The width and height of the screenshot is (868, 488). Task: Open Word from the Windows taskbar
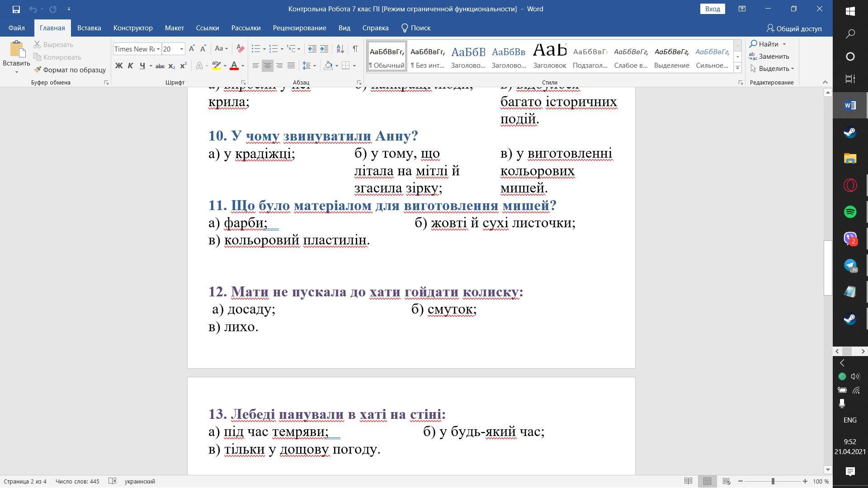point(850,105)
